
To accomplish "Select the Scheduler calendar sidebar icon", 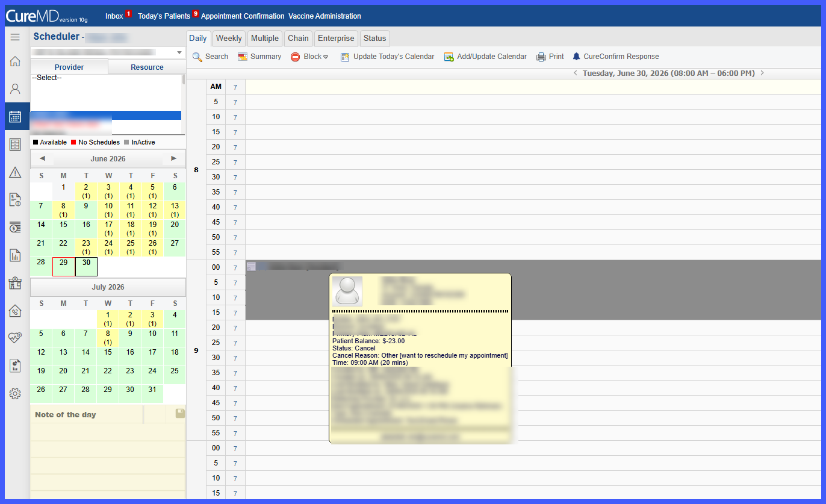I will 16,117.
